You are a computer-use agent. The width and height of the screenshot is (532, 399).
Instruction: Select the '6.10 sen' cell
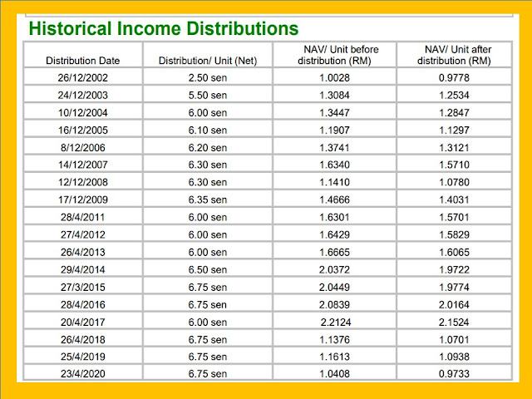(x=208, y=131)
